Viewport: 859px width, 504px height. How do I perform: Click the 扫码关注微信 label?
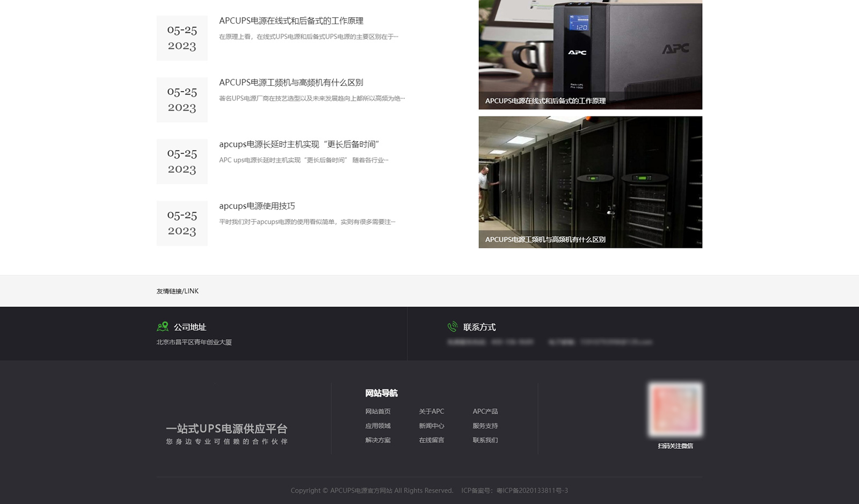tap(675, 446)
